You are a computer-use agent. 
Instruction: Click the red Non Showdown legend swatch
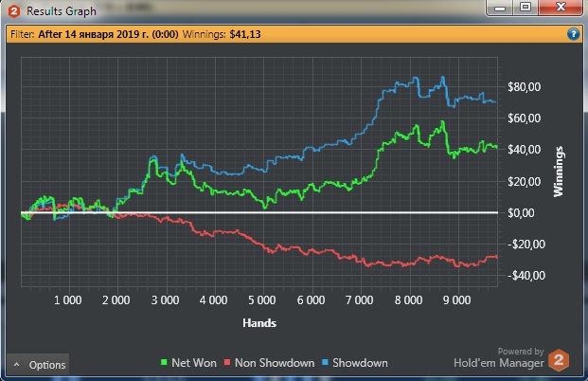tap(227, 362)
